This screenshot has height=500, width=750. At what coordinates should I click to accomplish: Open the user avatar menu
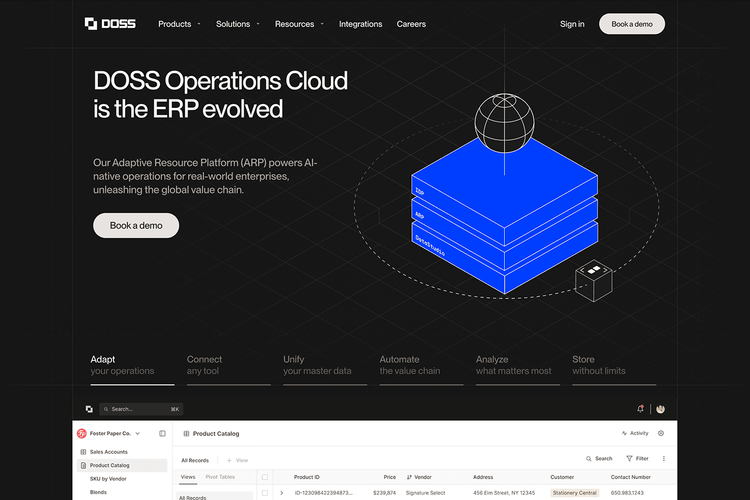661,409
